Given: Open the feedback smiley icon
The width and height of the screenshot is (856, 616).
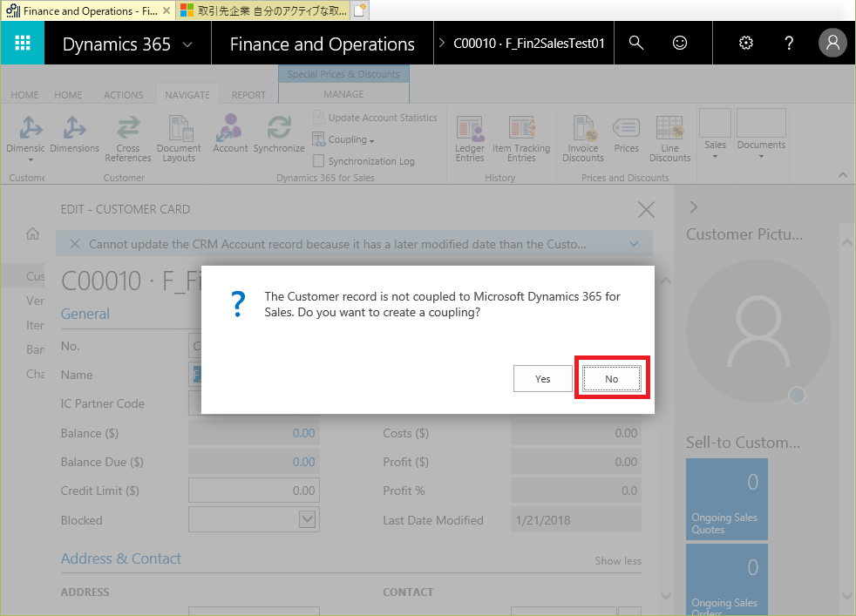Looking at the screenshot, I should [x=680, y=43].
